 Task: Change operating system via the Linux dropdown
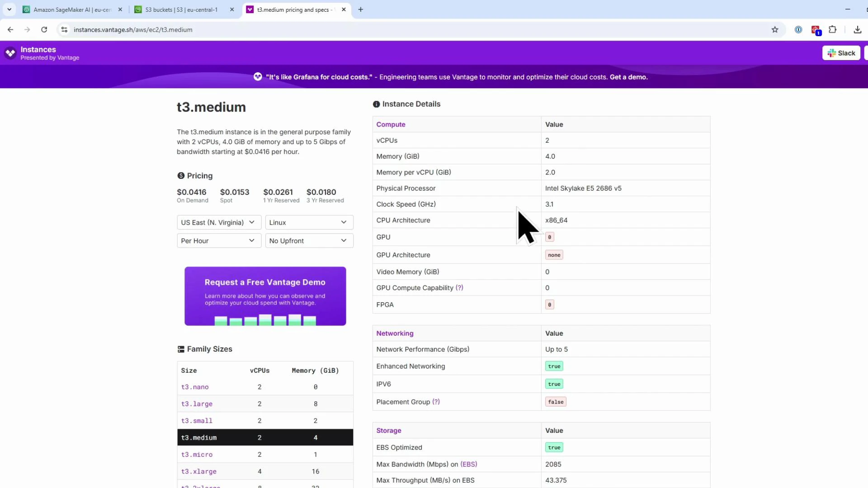309,222
